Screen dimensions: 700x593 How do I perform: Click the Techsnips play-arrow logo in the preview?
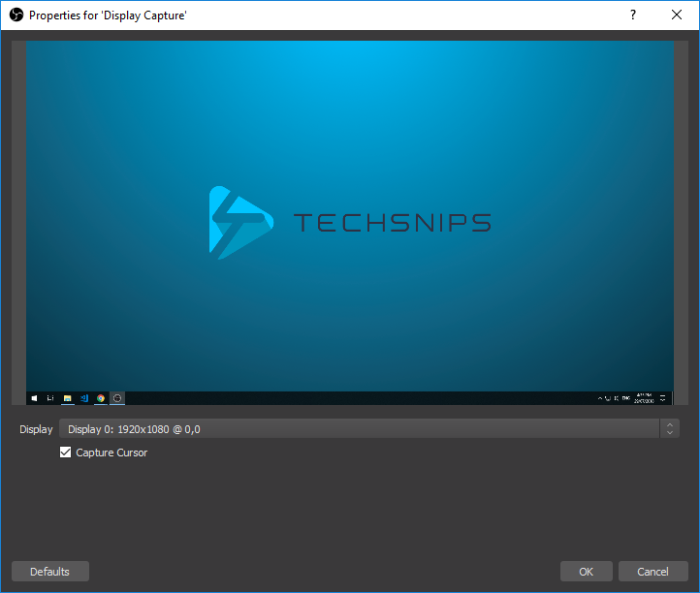coord(241,222)
